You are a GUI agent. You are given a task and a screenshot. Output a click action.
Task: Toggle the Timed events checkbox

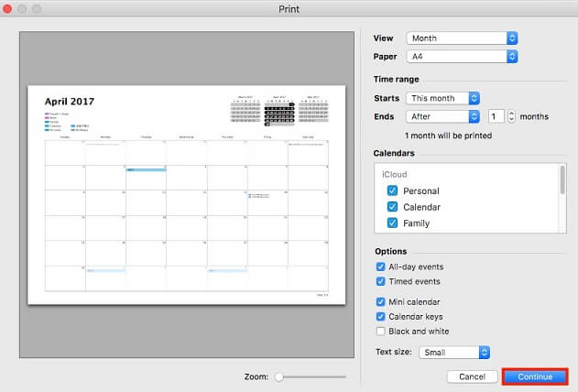(x=380, y=281)
